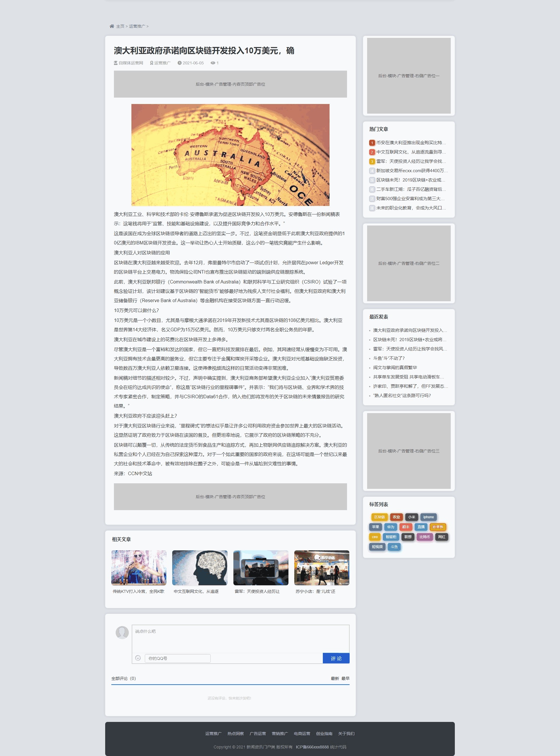Click into the 你的QQ号 input field
This screenshot has width=560, height=756.
click(x=178, y=658)
